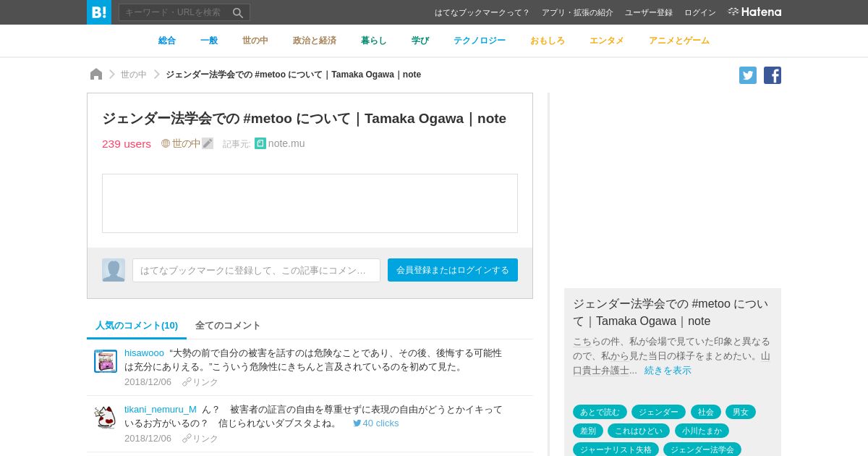Switch to 人気のコメント(10) tab
This screenshot has height=456, width=868.
[x=137, y=326]
